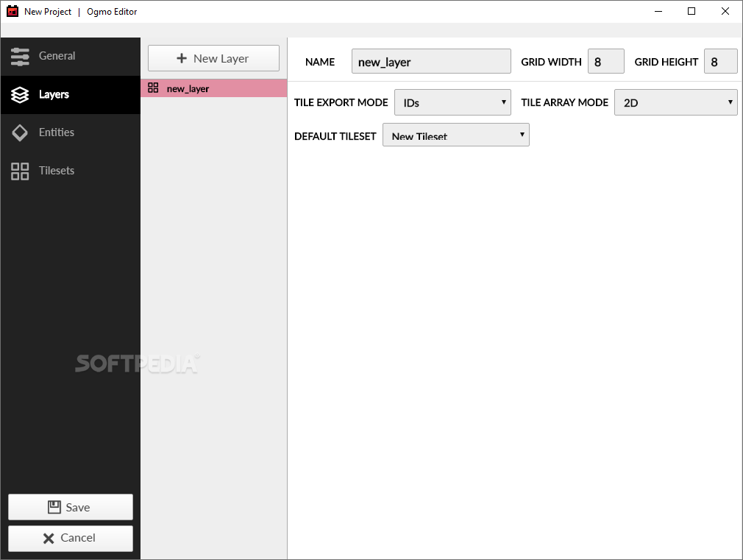Viewport: 743px width, 560px height.
Task: Open the General settings section
Action: 70,57
